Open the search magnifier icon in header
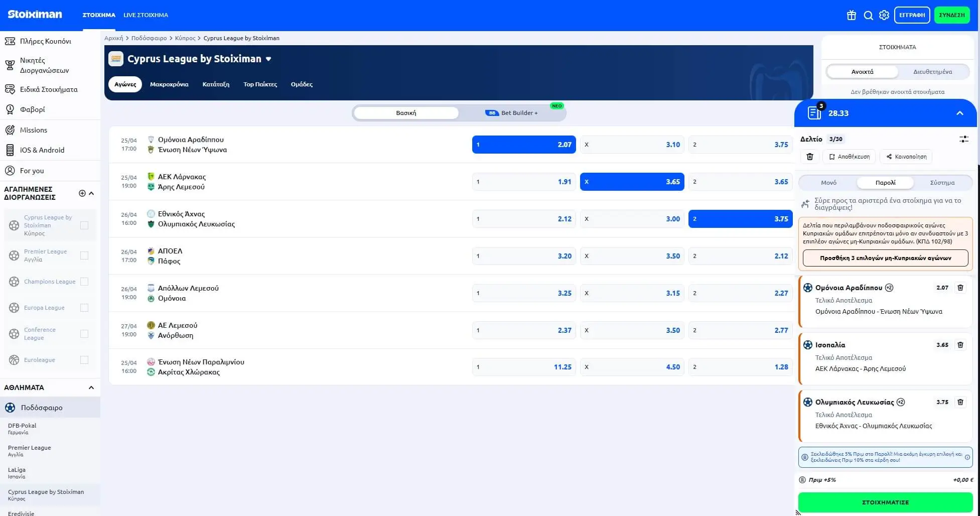The height and width of the screenshot is (516, 980). pos(868,15)
